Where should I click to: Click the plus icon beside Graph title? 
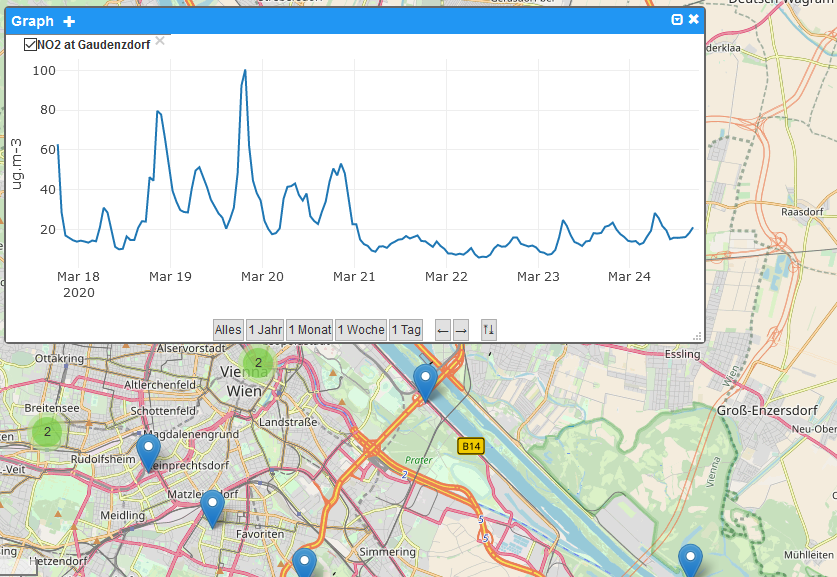(x=69, y=21)
